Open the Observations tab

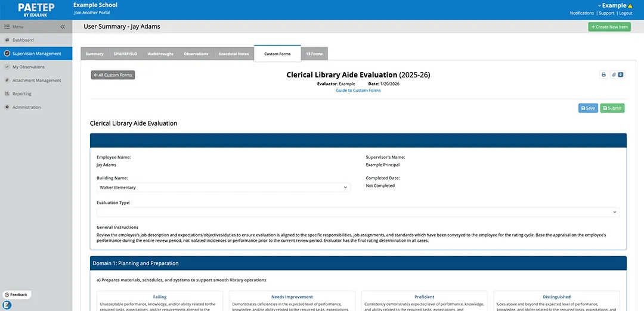click(x=196, y=54)
